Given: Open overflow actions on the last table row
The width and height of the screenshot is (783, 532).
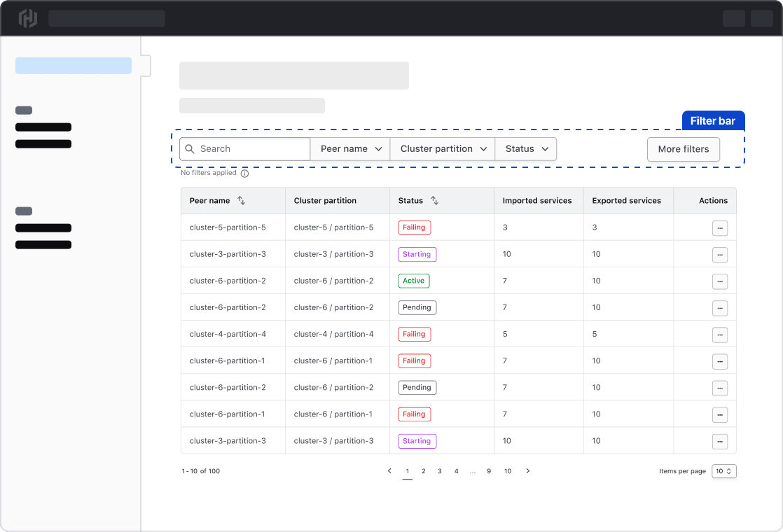Looking at the screenshot, I should [x=719, y=442].
